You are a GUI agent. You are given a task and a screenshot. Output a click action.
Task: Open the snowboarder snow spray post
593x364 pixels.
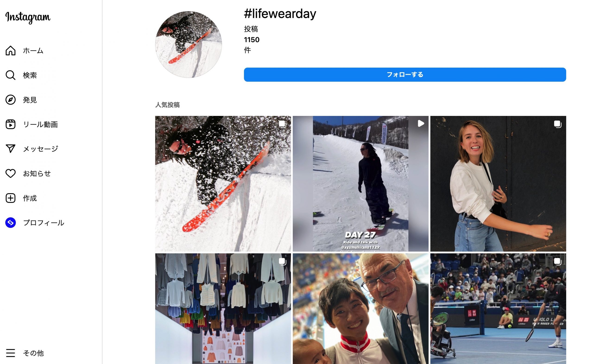223,184
